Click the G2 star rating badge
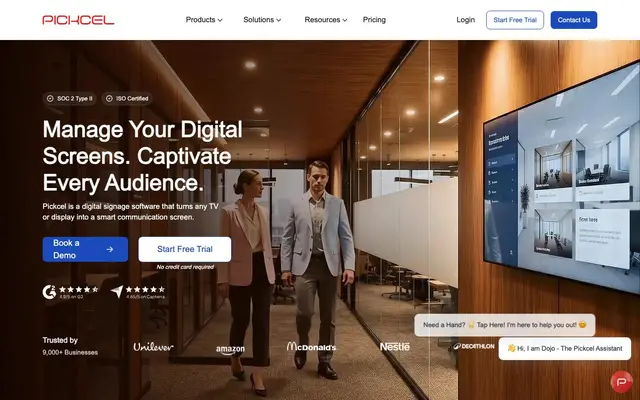 click(71, 291)
